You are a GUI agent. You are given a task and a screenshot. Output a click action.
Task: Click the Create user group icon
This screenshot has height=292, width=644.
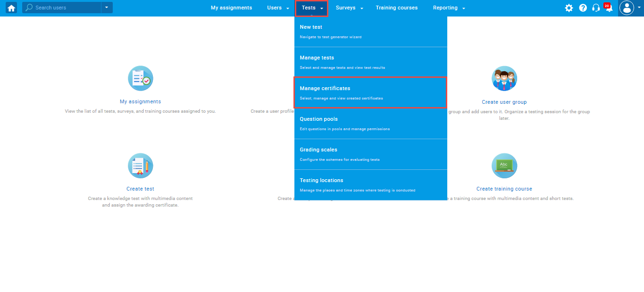(x=504, y=78)
